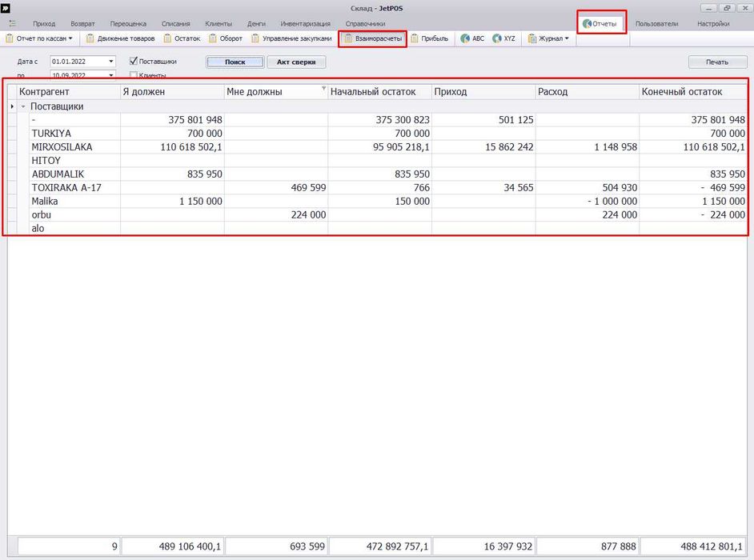Click the Управление закупками clipboard icon
This screenshot has width=754, height=560.
255,38
